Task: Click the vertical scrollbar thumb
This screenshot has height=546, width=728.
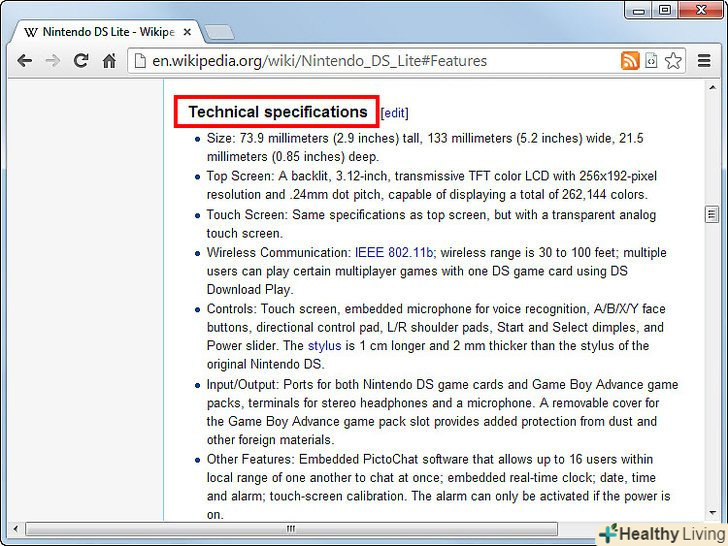Action: [712, 214]
